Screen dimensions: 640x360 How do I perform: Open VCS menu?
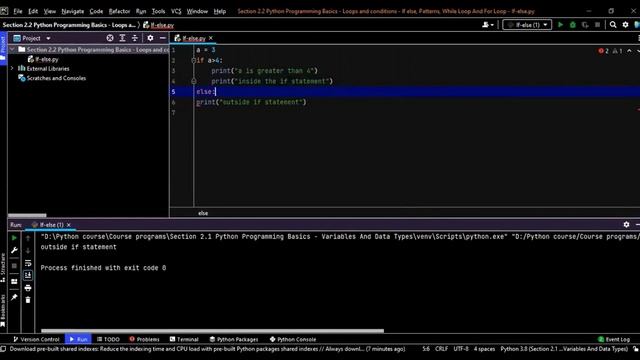[176, 11]
